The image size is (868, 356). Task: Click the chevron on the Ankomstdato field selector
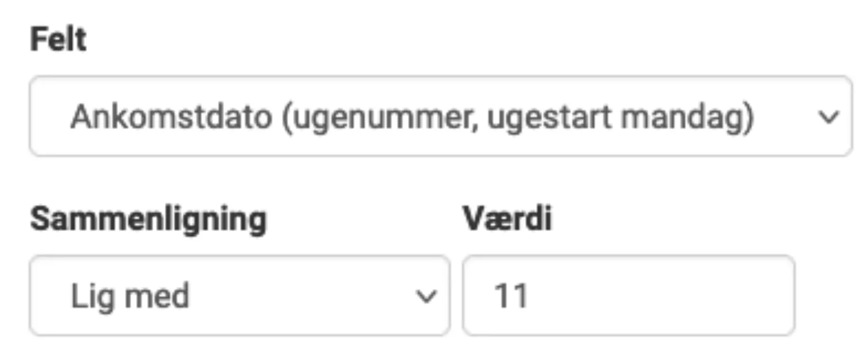[828, 116]
